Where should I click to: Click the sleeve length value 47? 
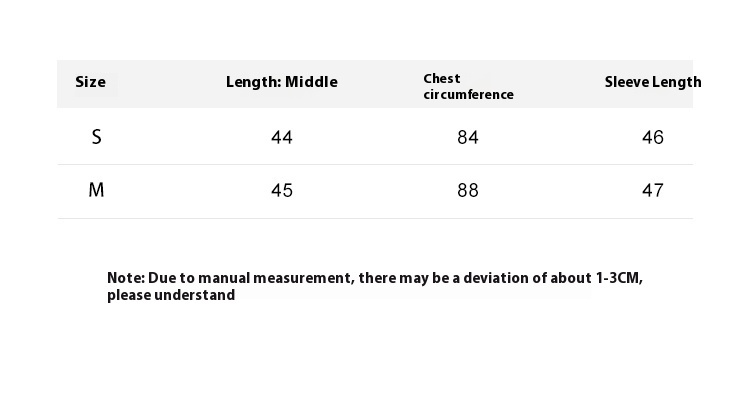(x=653, y=190)
